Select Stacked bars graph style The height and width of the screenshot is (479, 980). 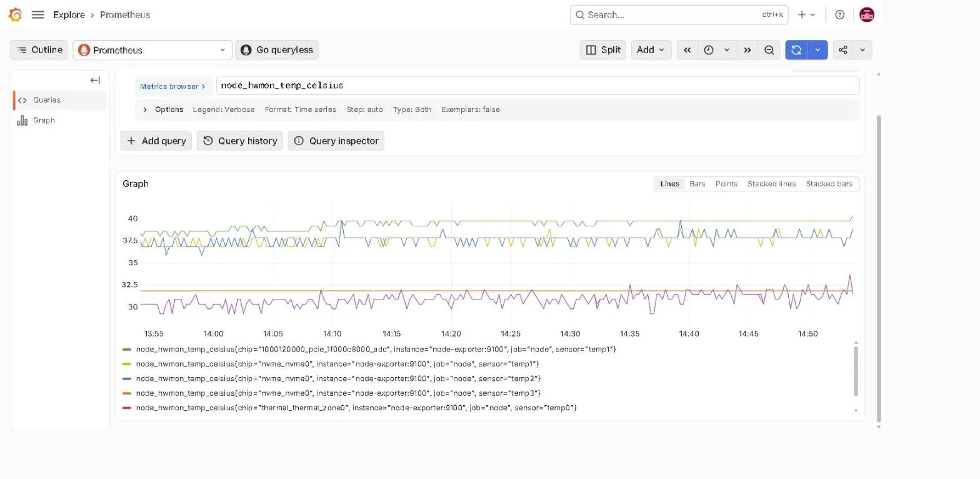829,184
